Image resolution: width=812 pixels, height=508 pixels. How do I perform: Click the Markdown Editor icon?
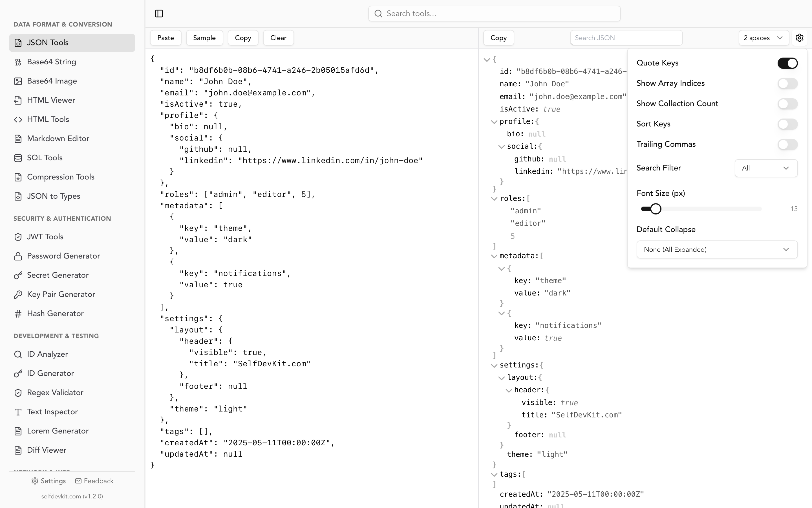pos(18,138)
